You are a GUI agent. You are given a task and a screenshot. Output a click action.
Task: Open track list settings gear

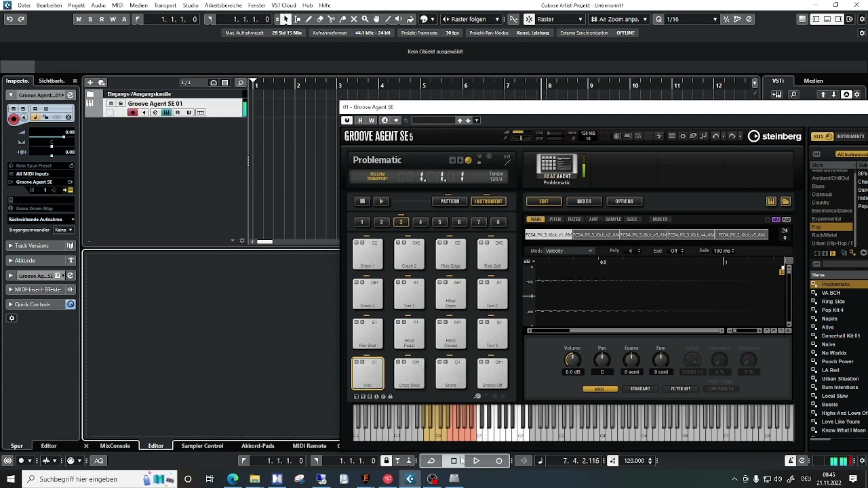(x=242, y=241)
